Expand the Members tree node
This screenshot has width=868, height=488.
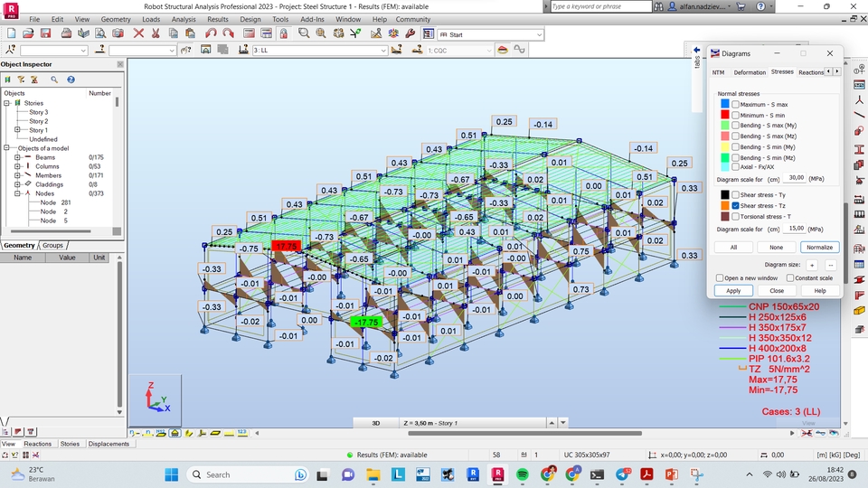pyautogui.click(x=17, y=175)
